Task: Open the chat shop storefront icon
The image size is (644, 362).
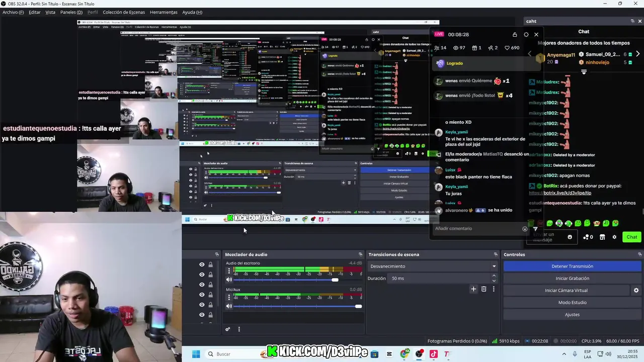Action: [602, 237]
